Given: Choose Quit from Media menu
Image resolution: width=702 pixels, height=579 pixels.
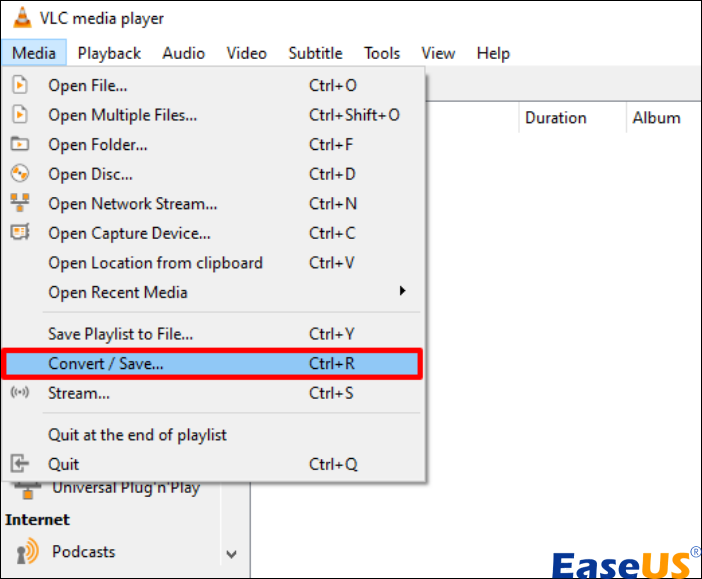Looking at the screenshot, I should click(213, 464).
